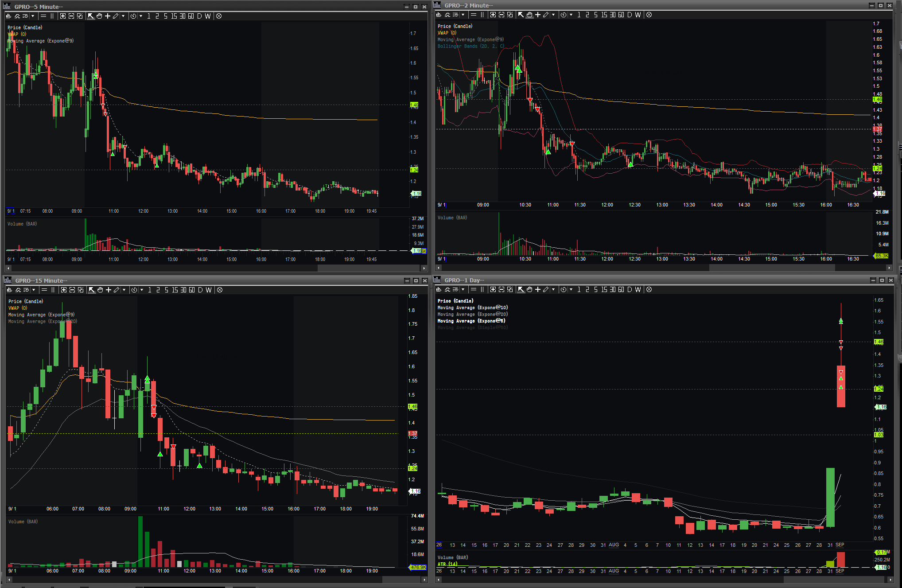Select pencil drawing tool in 2 Minute chart
This screenshot has width=902, height=588.
[x=546, y=15]
